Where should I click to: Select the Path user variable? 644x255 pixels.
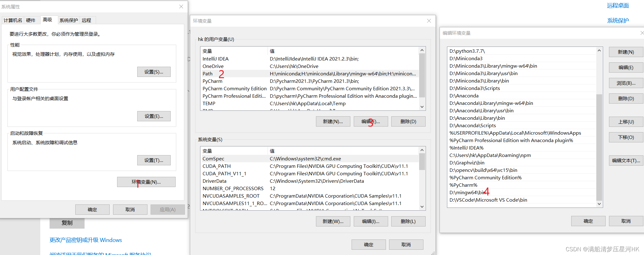click(310, 74)
